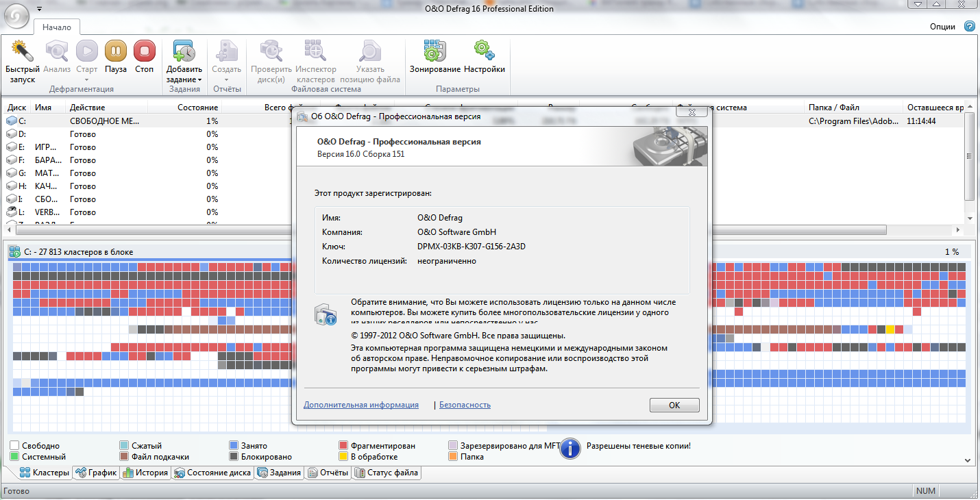
Task: Select the D: drive row
Action: tap(485, 134)
